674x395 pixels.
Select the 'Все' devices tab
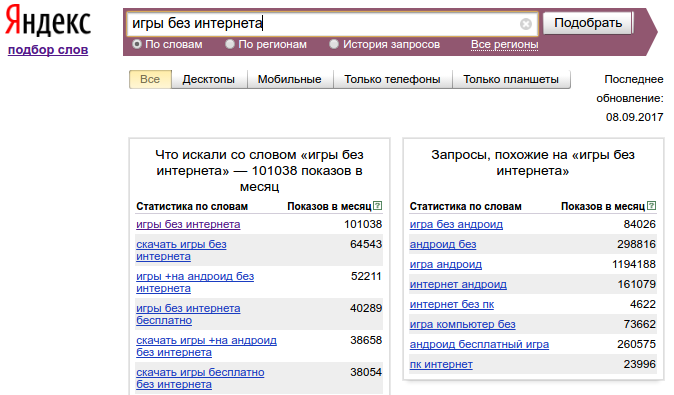150,80
